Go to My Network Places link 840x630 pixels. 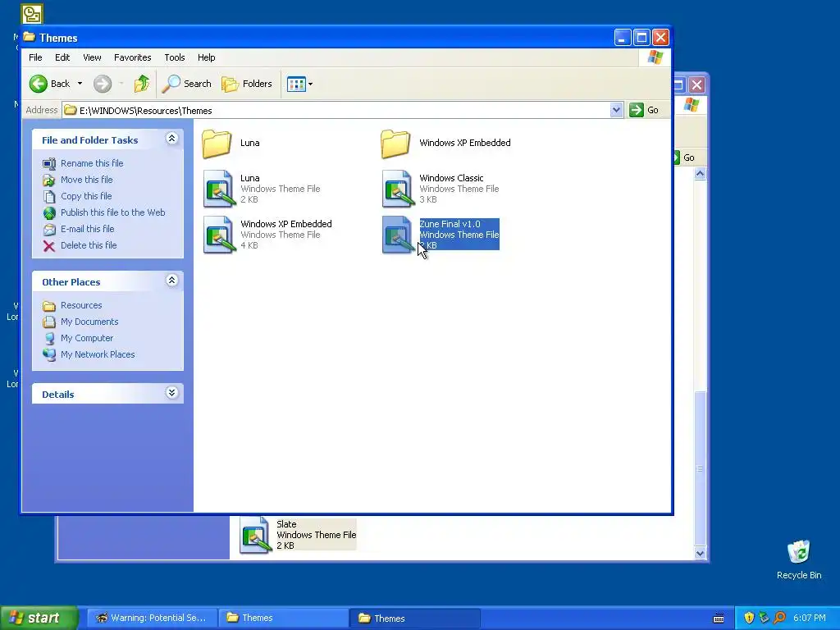point(98,354)
